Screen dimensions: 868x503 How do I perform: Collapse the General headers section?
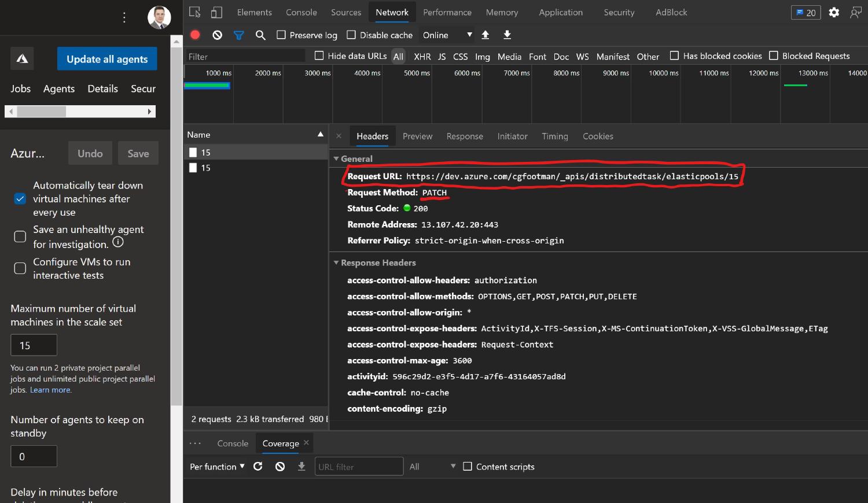[x=336, y=159]
